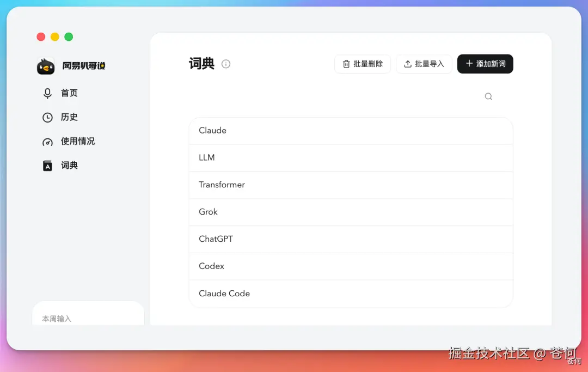588x372 pixels.
Task: Select the LLM dictionary entry
Action: pos(351,158)
